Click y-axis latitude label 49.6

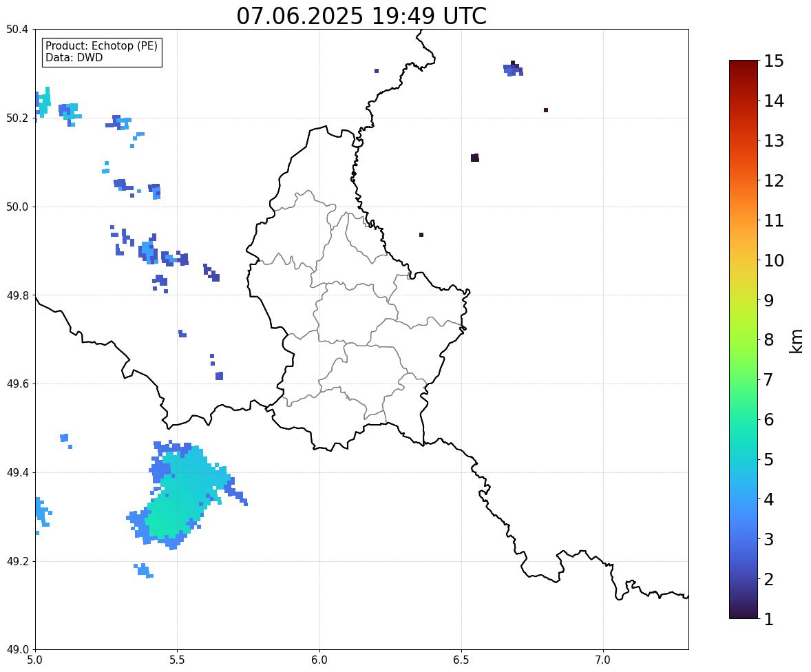(x=17, y=384)
